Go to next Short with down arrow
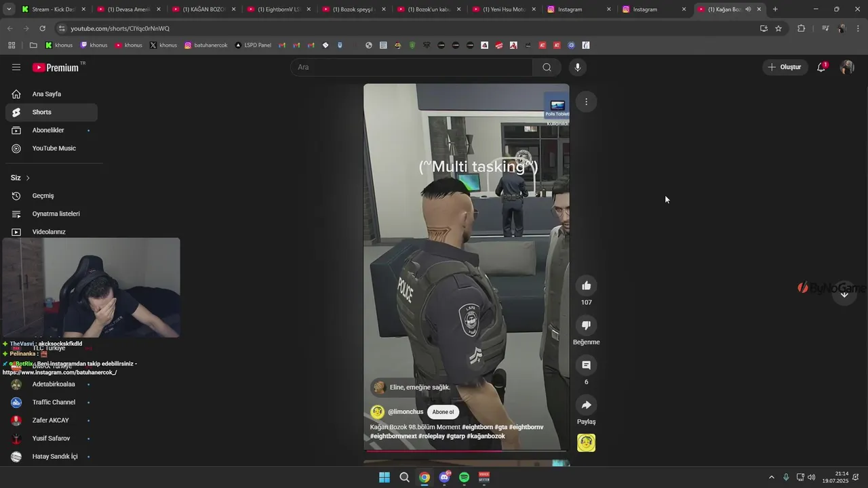The width and height of the screenshot is (868, 488). [x=844, y=294]
